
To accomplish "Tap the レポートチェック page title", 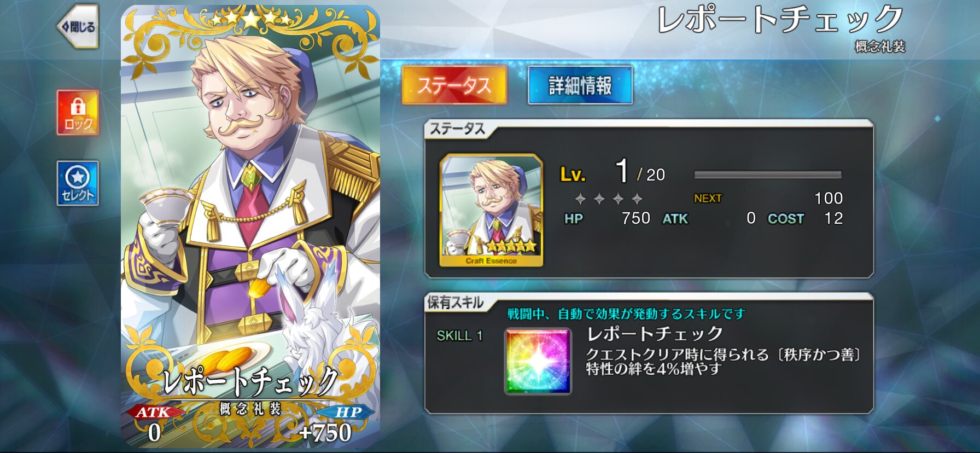I will (x=780, y=19).
